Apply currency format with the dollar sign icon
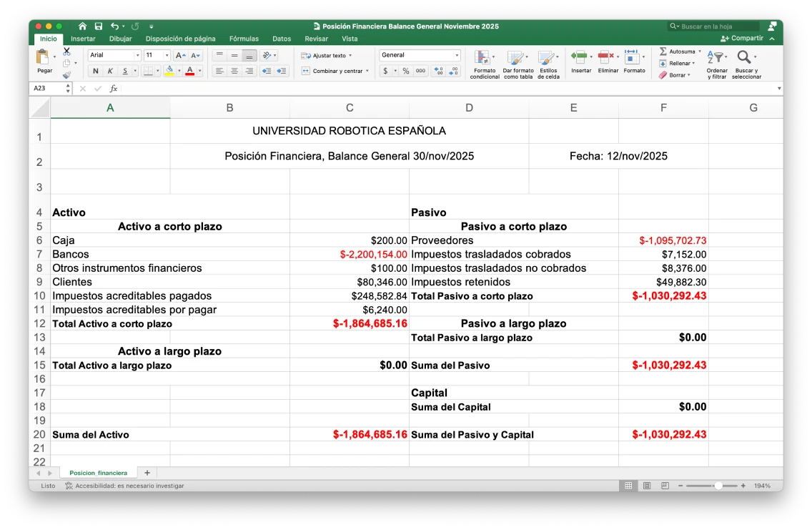The height and width of the screenshot is (530, 812). click(384, 71)
